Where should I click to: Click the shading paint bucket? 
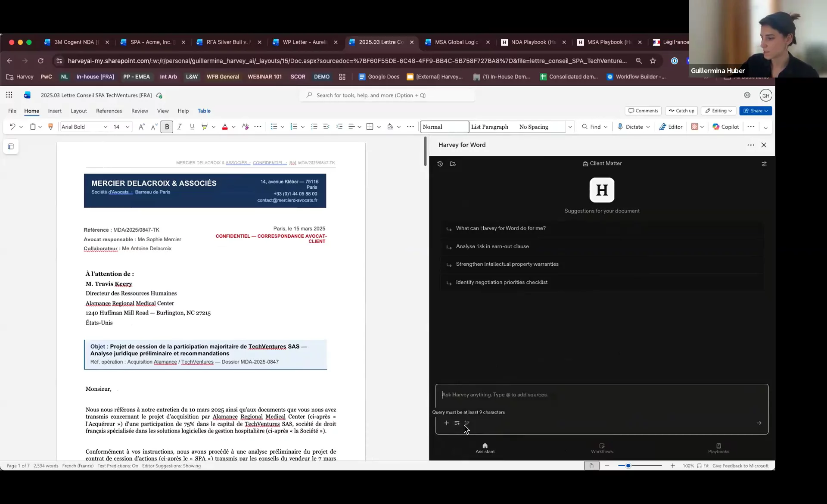pos(390,127)
